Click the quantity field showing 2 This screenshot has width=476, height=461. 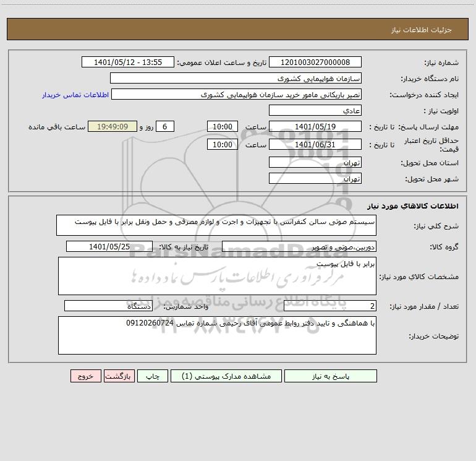pyautogui.click(x=330, y=306)
